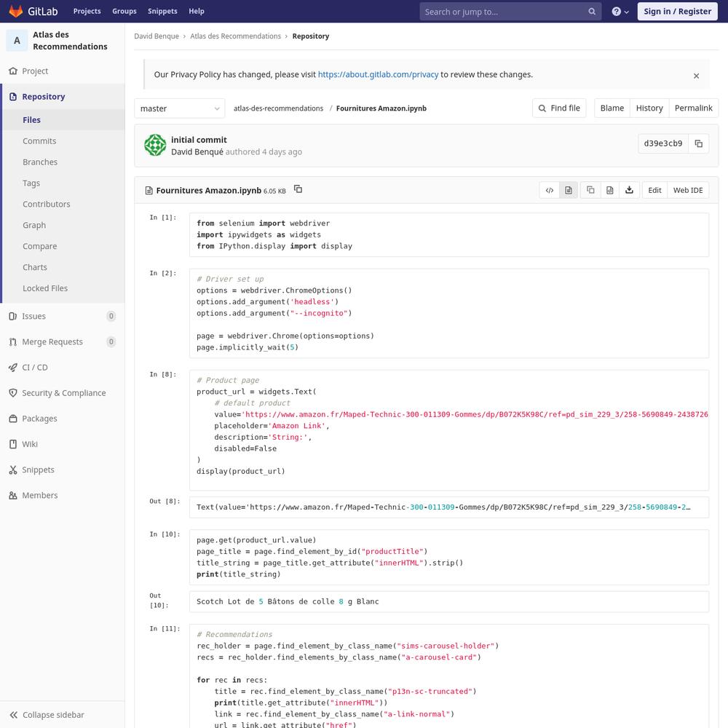The image size is (728, 728).
Task: Open the Repository section in the sidebar
Action: tap(62, 97)
